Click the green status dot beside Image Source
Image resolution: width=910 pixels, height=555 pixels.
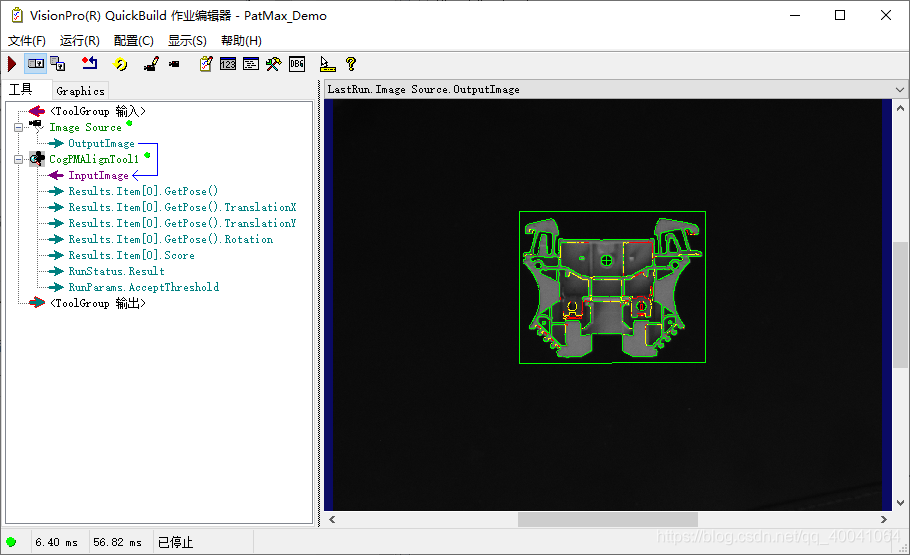point(129,123)
